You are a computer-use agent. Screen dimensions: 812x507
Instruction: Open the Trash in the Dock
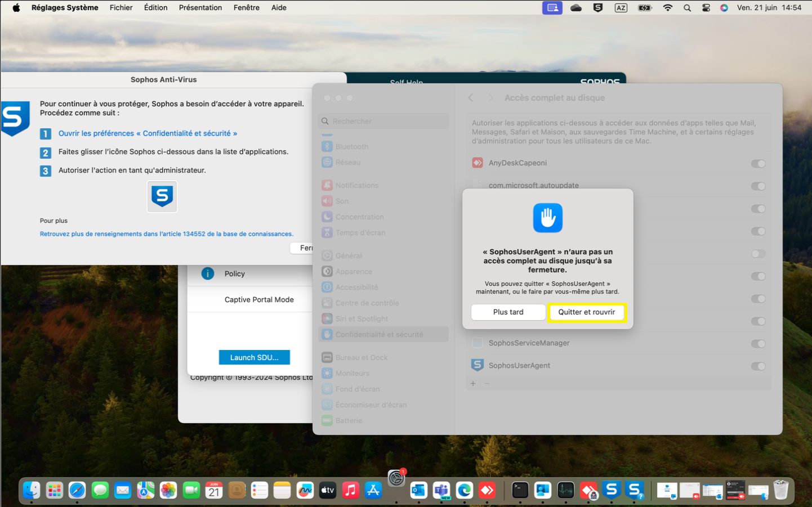click(781, 491)
